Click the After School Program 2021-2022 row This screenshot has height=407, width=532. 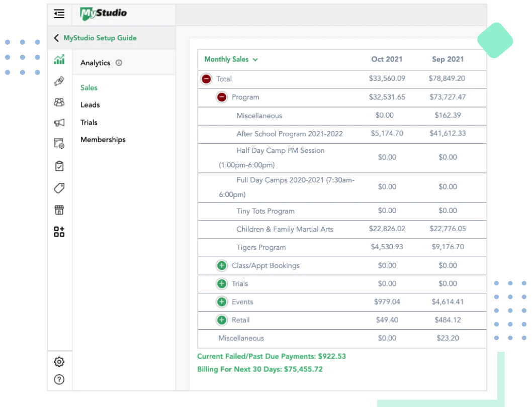click(342, 134)
